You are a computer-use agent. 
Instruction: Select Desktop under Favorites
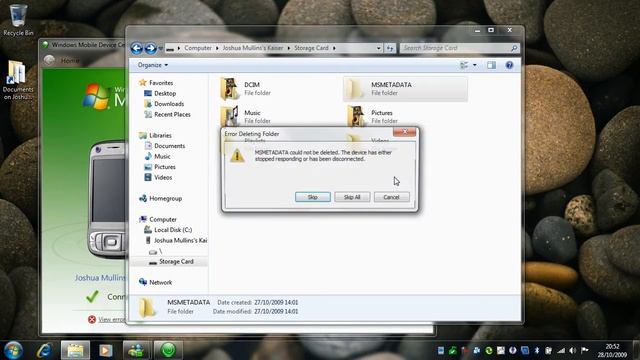point(164,93)
